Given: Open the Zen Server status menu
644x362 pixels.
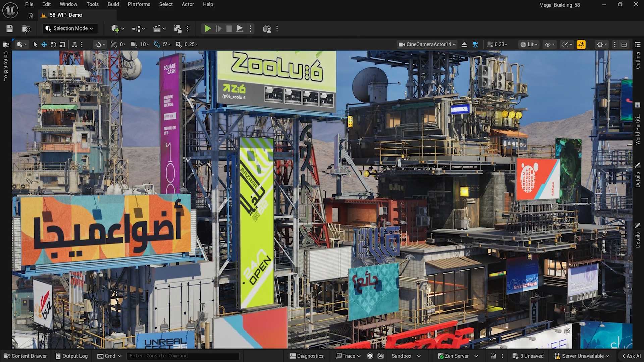Looking at the screenshot, I should point(458,356).
